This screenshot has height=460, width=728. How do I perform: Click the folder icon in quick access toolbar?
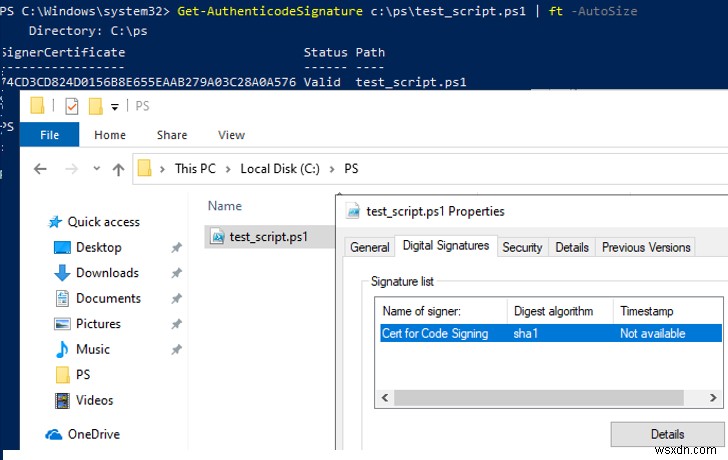[37, 106]
